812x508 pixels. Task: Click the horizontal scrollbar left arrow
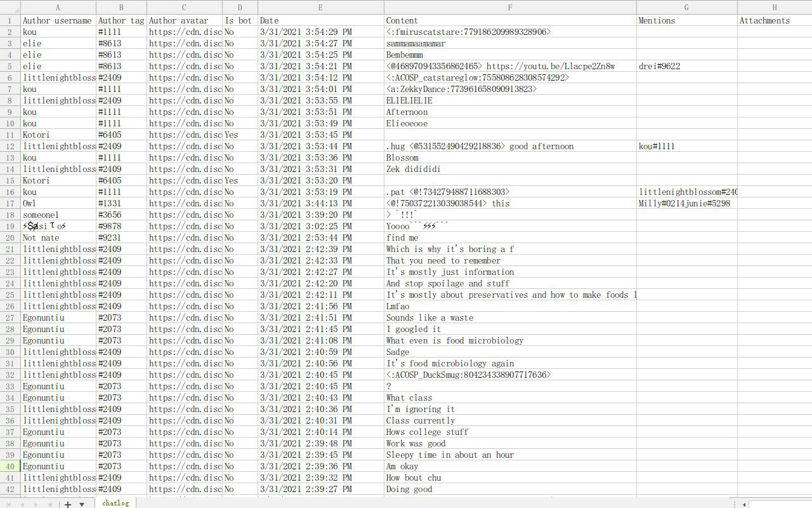[743, 504]
